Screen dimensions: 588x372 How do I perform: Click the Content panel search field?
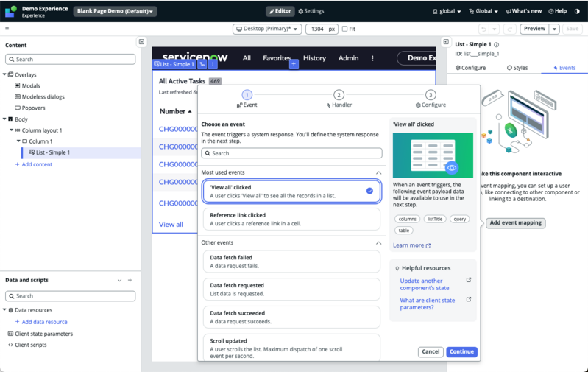[70, 60]
